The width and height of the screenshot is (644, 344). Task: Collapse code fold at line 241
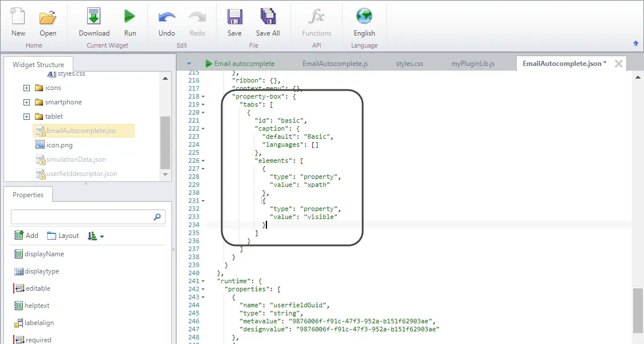click(x=203, y=281)
